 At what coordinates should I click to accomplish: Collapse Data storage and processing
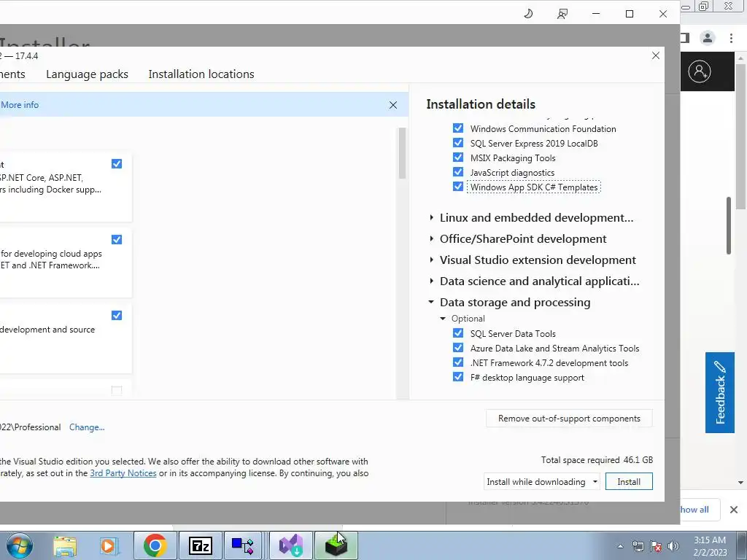click(x=431, y=302)
